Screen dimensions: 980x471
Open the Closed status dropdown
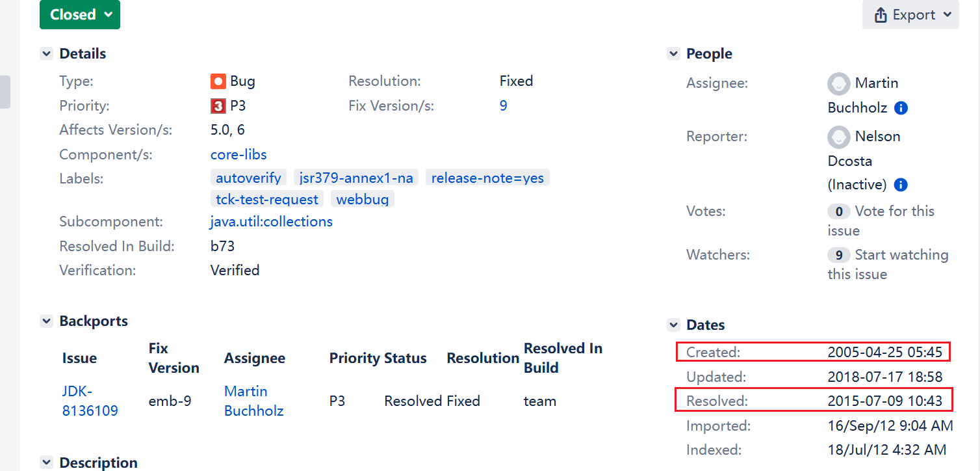(80, 14)
